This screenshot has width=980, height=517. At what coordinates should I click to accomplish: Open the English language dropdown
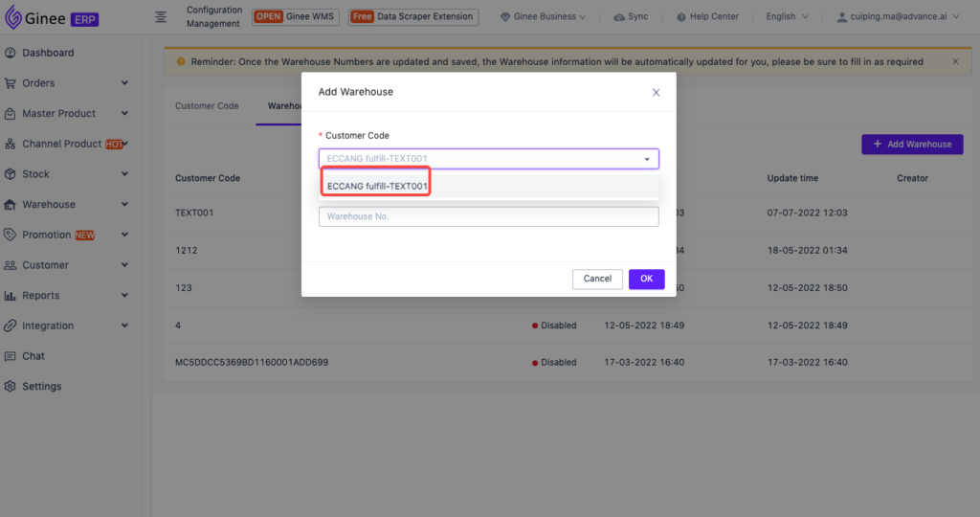pyautogui.click(x=787, y=17)
